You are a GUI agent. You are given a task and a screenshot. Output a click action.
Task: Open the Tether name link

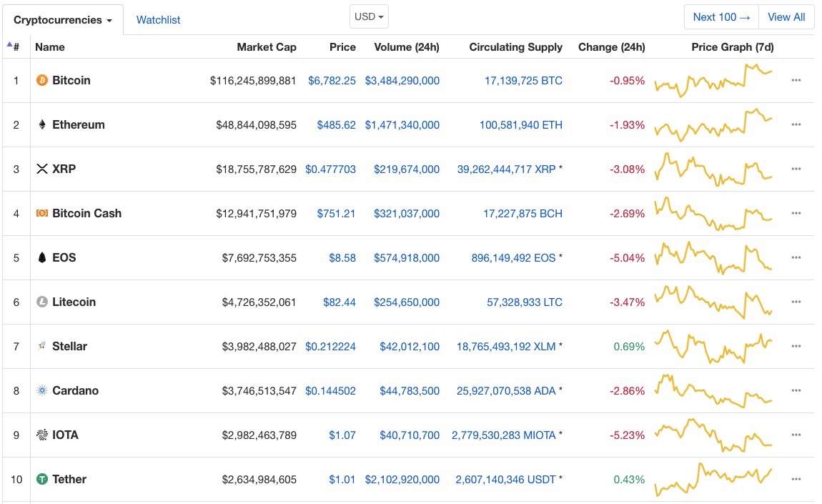(x=69, y=479)
